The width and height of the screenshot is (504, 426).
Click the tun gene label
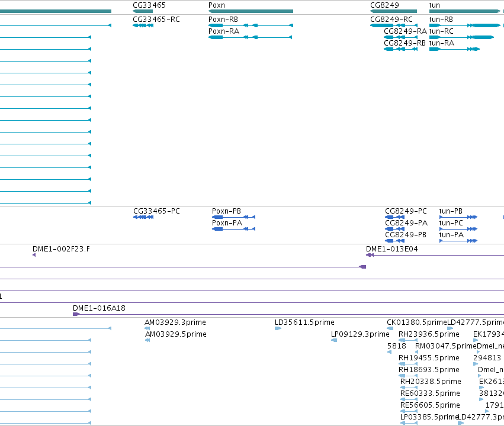coord(435,5)
